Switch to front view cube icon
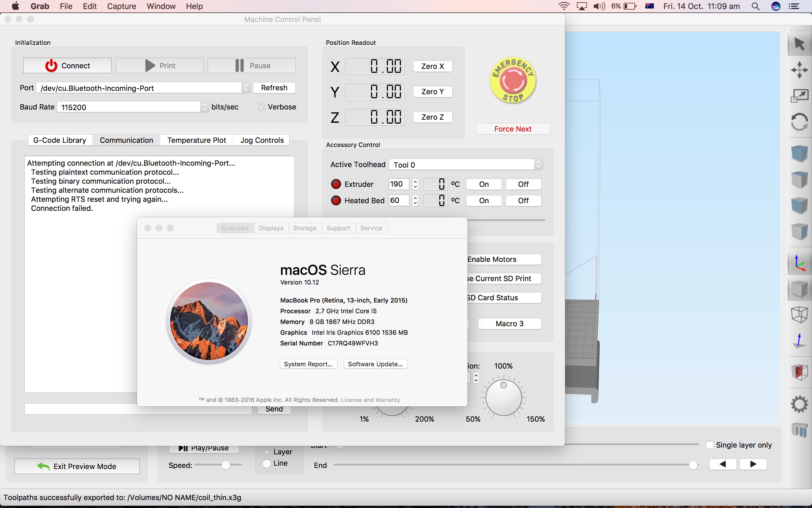812x508 pixels. click(800, 205)
